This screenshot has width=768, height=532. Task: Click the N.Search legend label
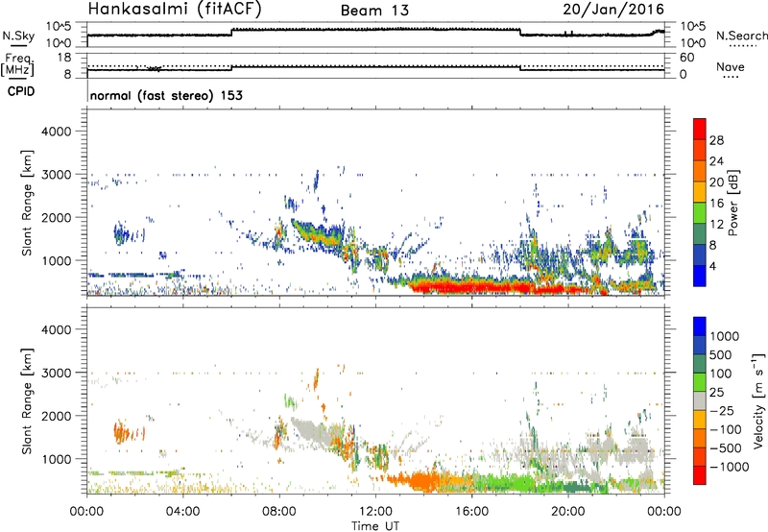coord(741,36)
